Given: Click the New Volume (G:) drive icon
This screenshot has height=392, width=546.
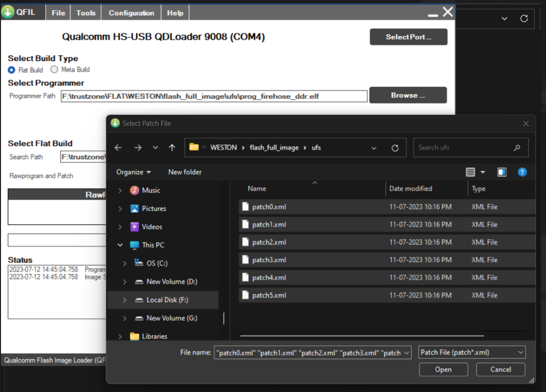Looking at the screenshot, I should (x=139, y=318).
